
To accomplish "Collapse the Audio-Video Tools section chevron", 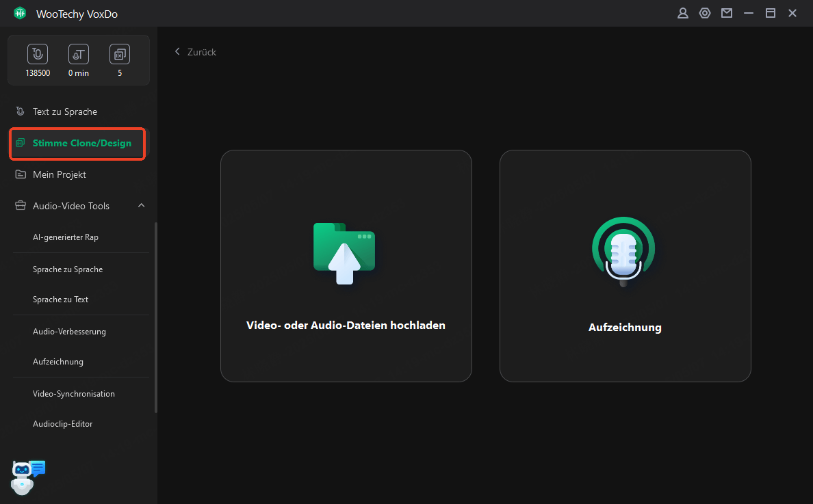I will click(x=141, y=206).
